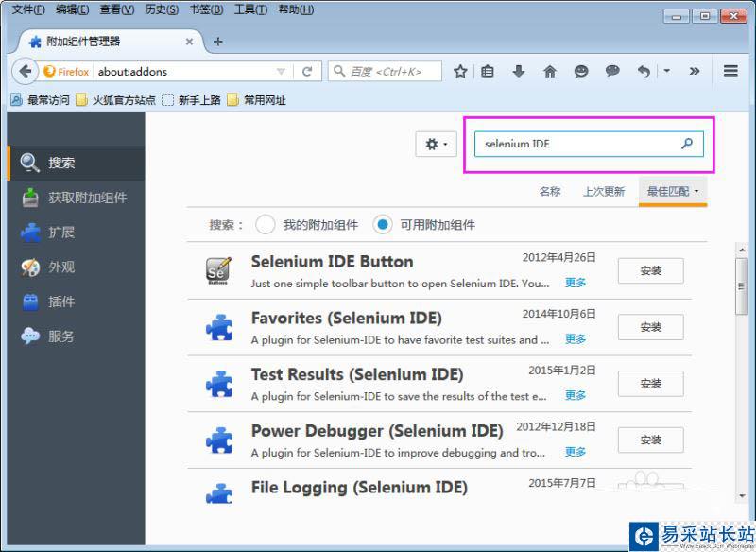This screenshot has width=756, height=552.
Task: Click File Logging puzzle piece icon
Action: pos(219,493)
